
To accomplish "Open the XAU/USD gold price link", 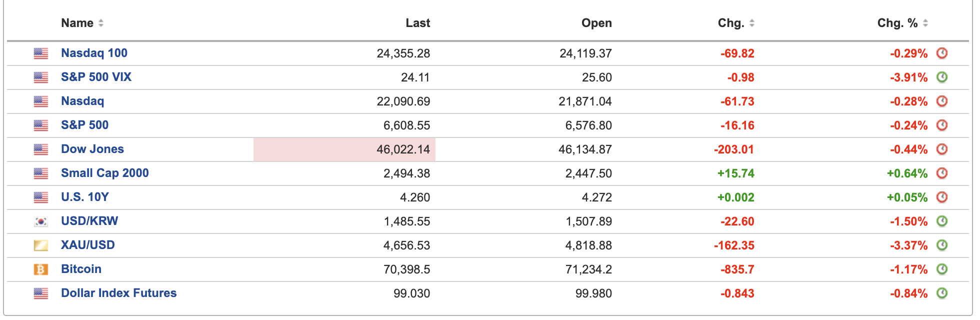I will pos(87,245).
